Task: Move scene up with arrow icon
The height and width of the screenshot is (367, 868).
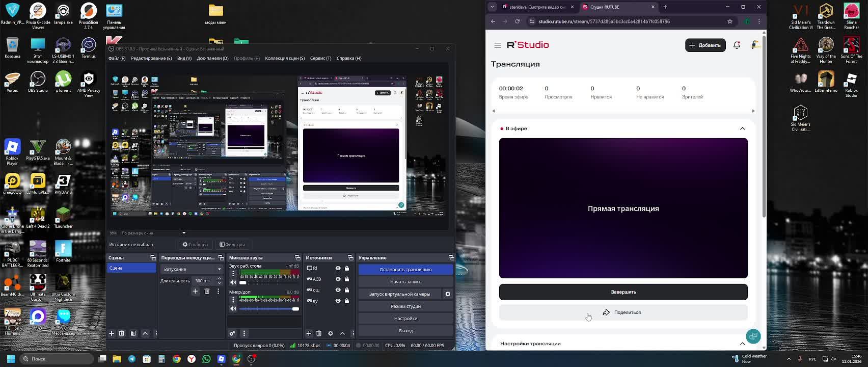Action: tap(145, 333)
